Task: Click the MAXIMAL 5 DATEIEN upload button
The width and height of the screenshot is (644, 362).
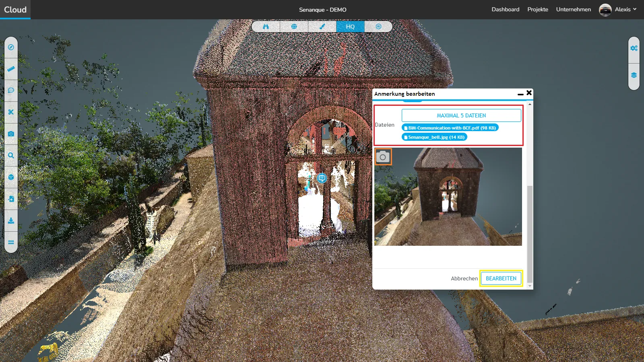Action: click(x=461, y=115)
